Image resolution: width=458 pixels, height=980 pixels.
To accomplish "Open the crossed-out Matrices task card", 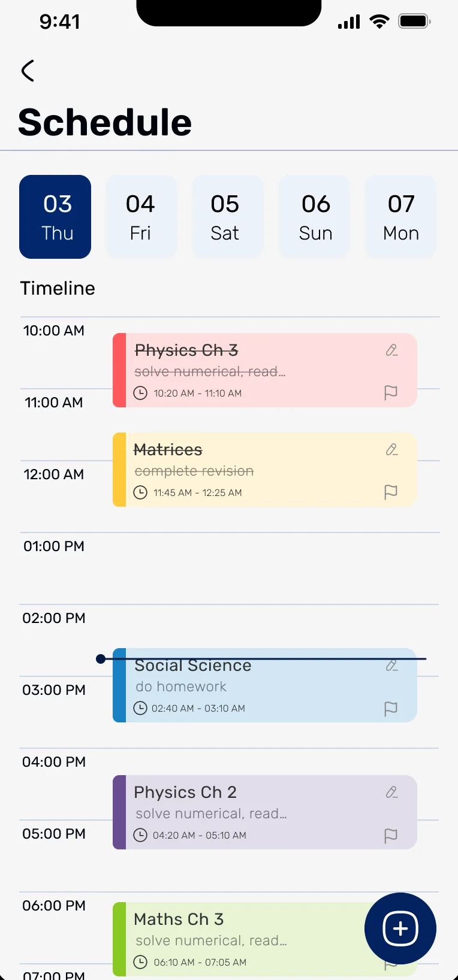I will click(265, 470).
